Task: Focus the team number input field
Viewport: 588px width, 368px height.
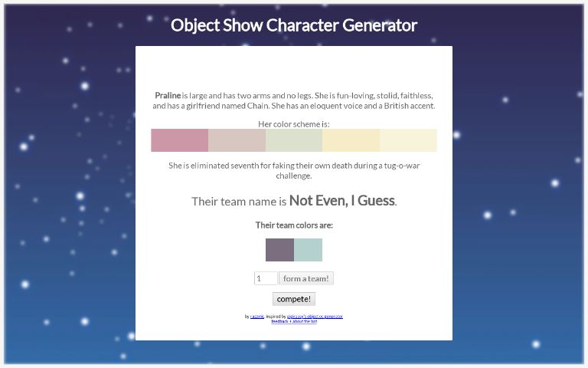Action: 265,278
